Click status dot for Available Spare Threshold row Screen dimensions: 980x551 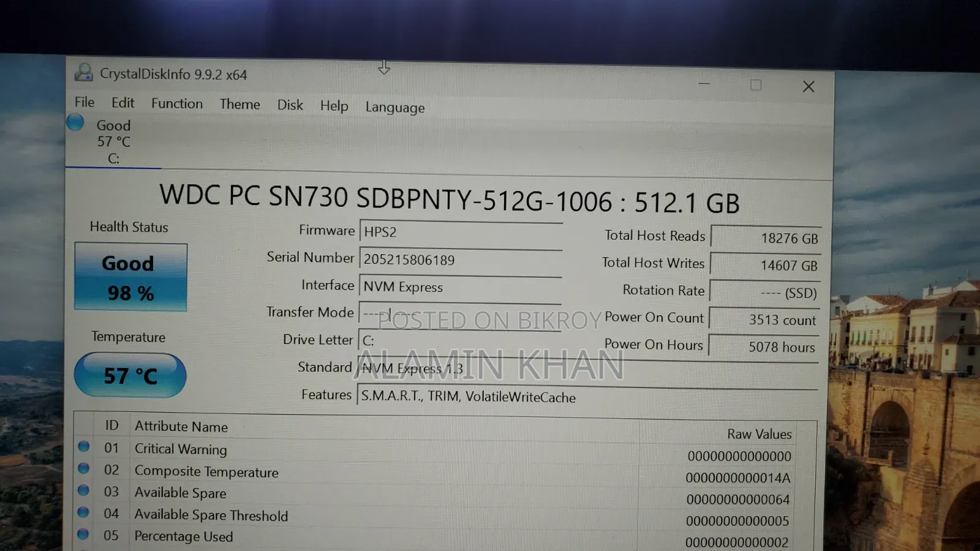point(84,512)
